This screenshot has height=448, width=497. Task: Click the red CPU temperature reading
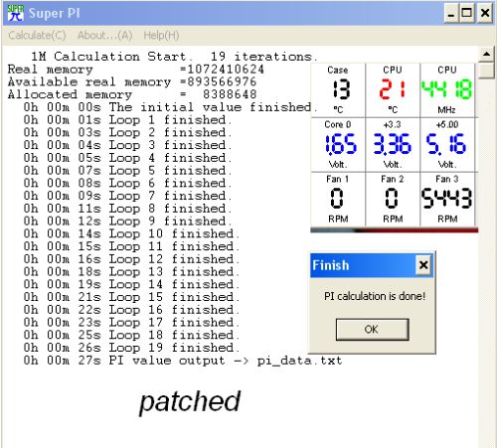coord(393,89)
